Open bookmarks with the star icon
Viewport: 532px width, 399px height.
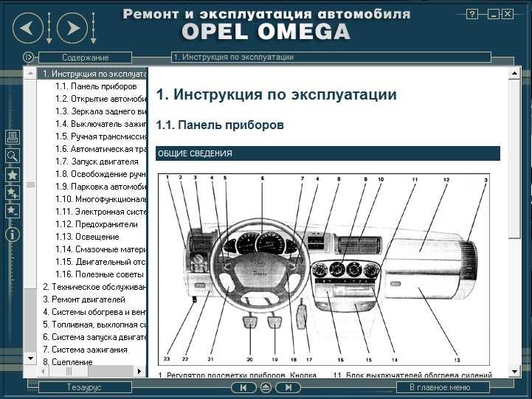(13, 175)
